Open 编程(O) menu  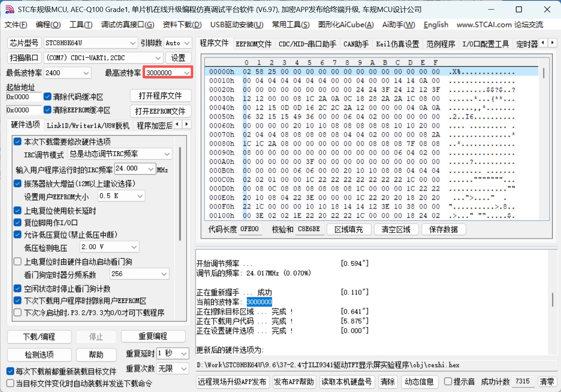coord(48,25)
